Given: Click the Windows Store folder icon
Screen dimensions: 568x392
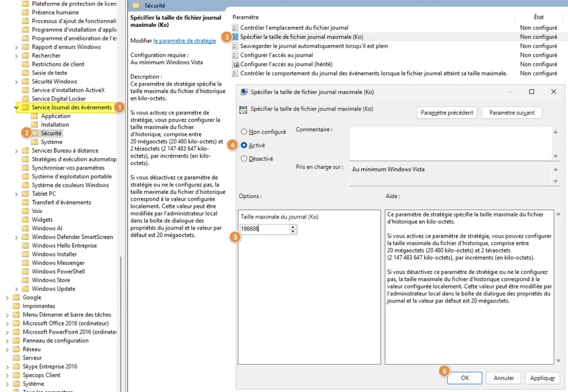Looking at the screenshot, I should click(x=26, y=280).
